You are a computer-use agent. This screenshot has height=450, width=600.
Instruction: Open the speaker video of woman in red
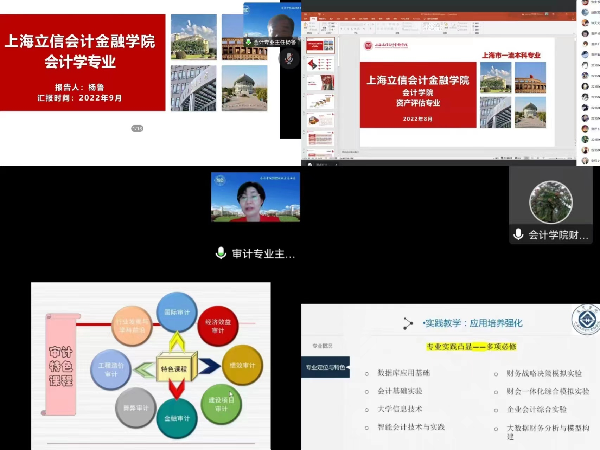255,197
